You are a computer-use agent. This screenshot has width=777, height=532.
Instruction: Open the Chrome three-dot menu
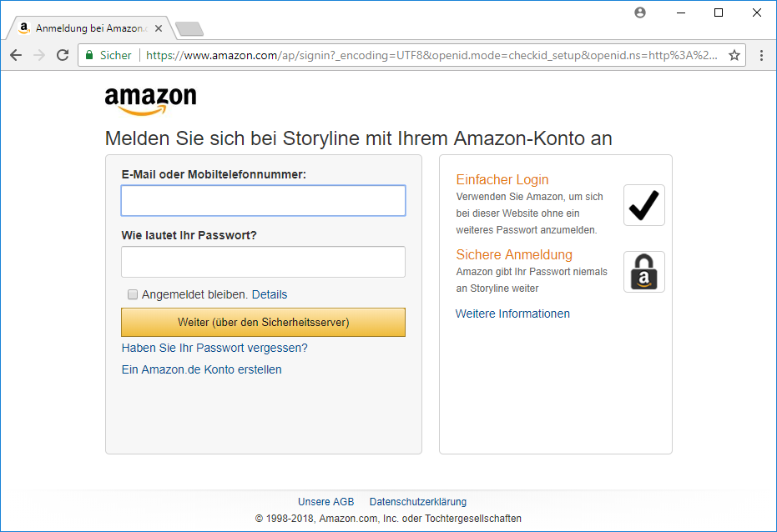pyautogui.click(x=761, y=55)
